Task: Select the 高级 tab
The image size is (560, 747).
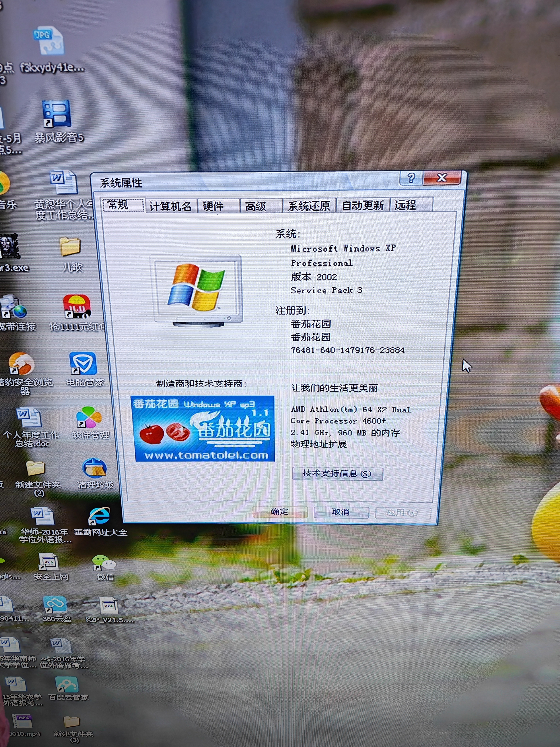Action: [x=261, y=206]
